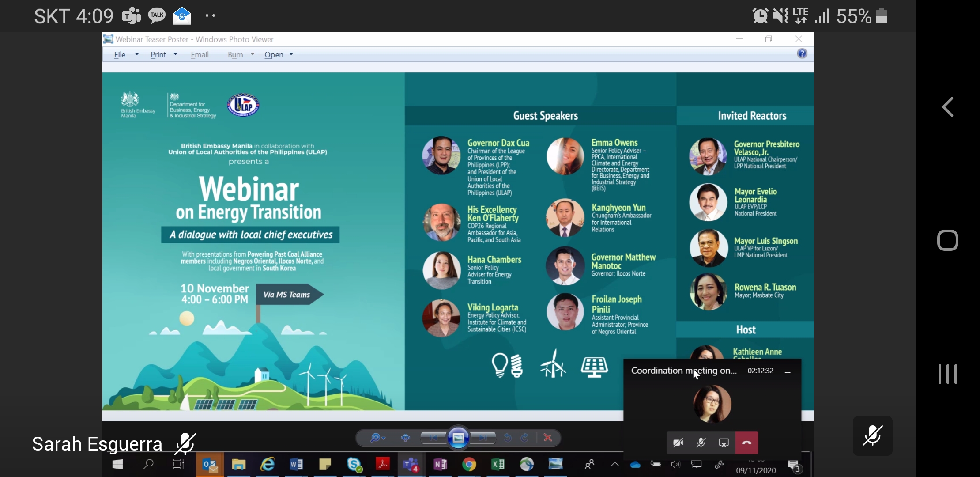
Task: Go to the previous photo
Action: tap(433, 438)
